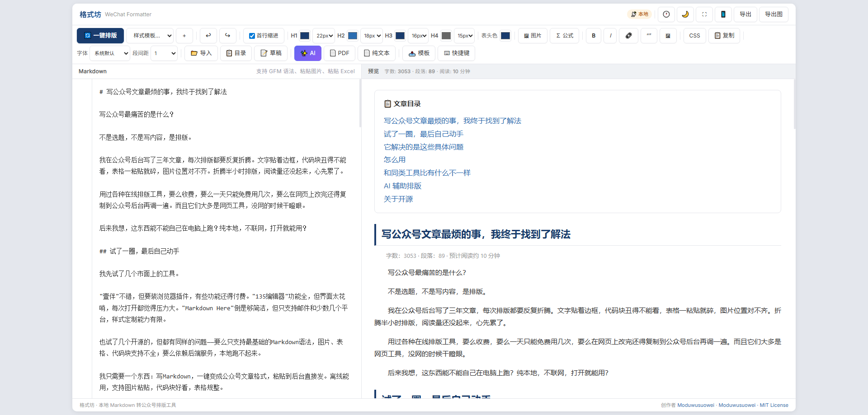The height and width of the screenshot is (415, 868).
Task: Click the 一键排版 one-click format button
Action: [100, 36]
